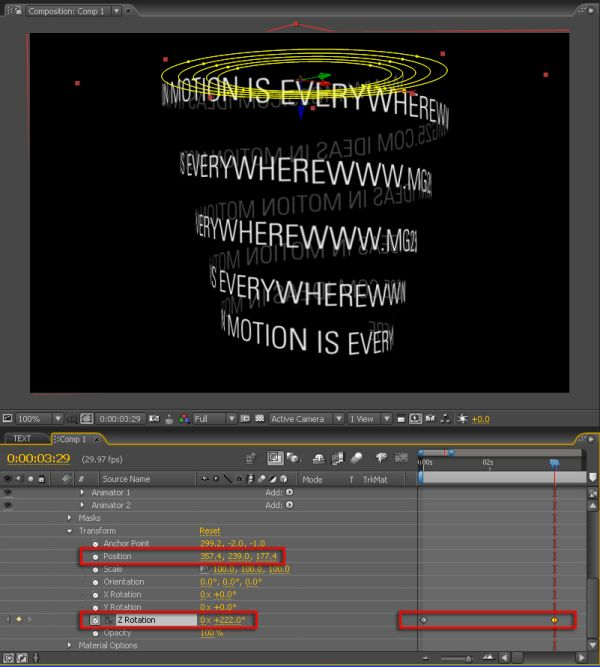Click the Show Last Snapshot icon

tap(169, 419)
